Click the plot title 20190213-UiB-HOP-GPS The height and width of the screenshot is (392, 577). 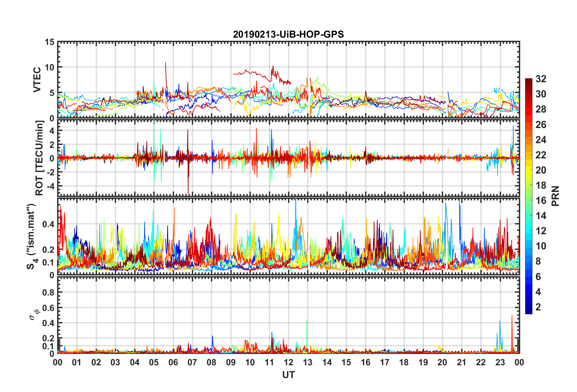[x=288, y=34]
